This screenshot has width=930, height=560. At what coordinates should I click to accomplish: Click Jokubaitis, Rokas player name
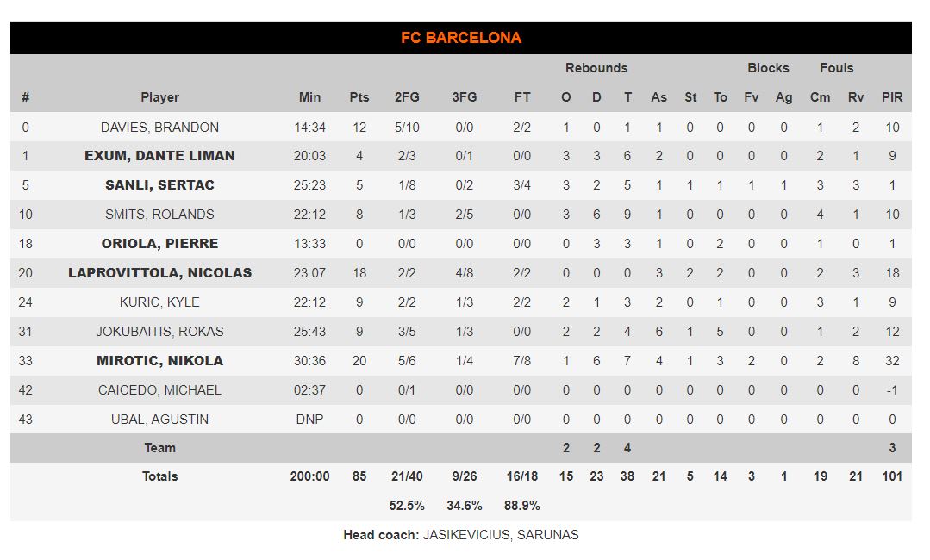159,332
